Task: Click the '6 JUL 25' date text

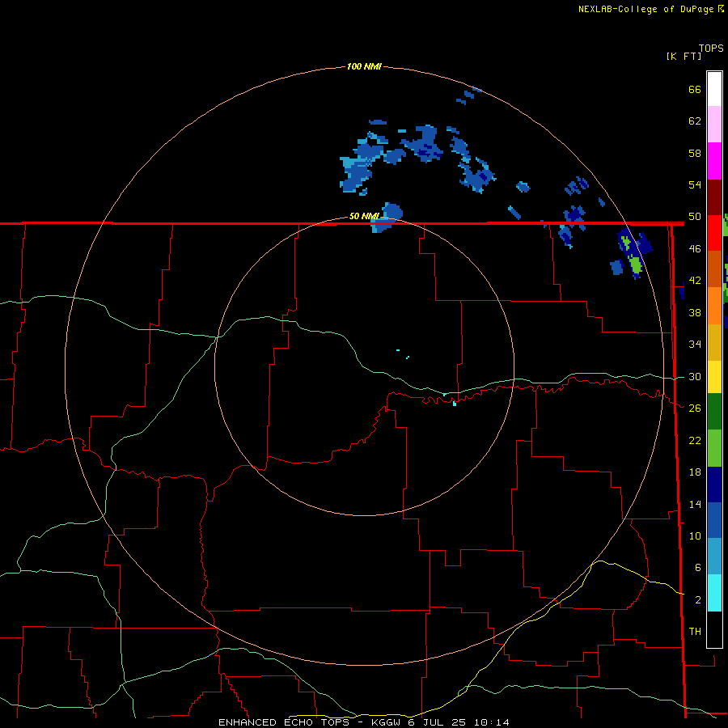Action: tap(438, 722)
